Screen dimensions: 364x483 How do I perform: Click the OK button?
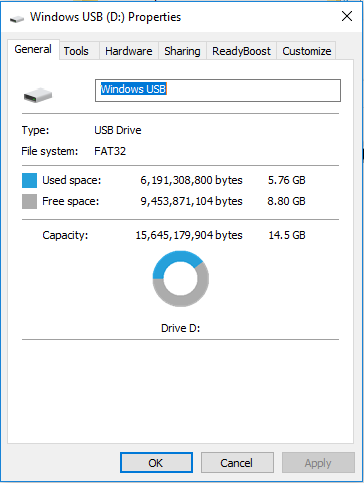point(156,463)
